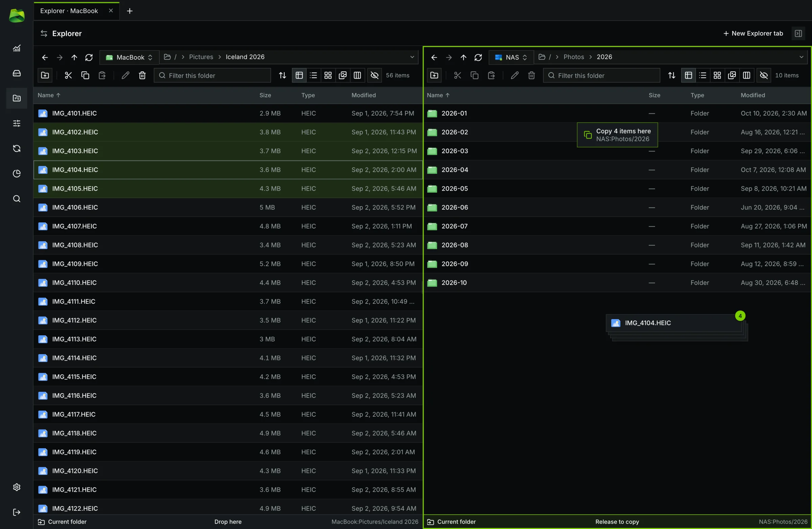Click the Explorer swap-panes header icon
Viewport: 812px width, 529px height.
pyautogui.click(x=44, y=33)
